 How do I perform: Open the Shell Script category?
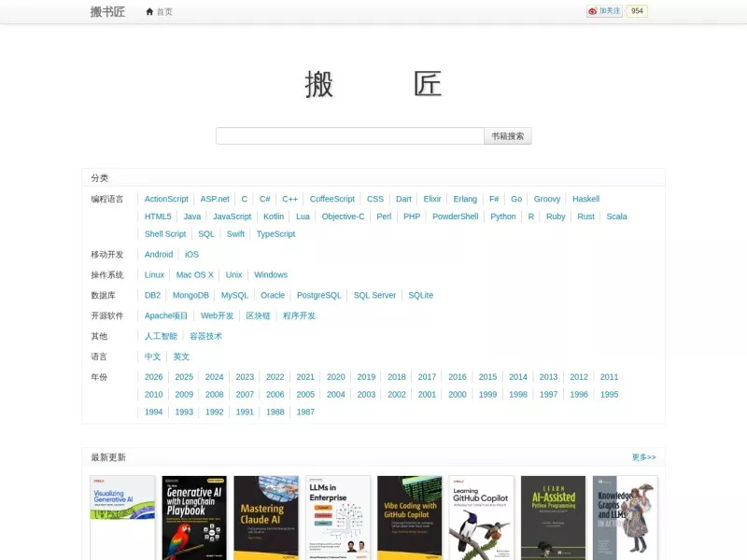point(165,234)
